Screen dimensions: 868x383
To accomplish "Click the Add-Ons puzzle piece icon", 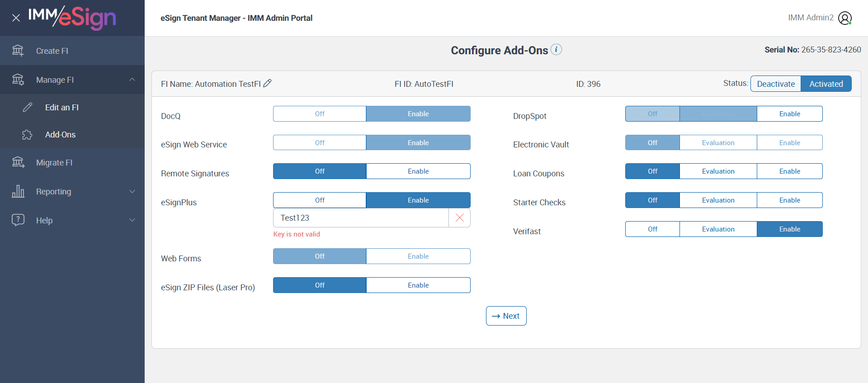I will point(27,135).
